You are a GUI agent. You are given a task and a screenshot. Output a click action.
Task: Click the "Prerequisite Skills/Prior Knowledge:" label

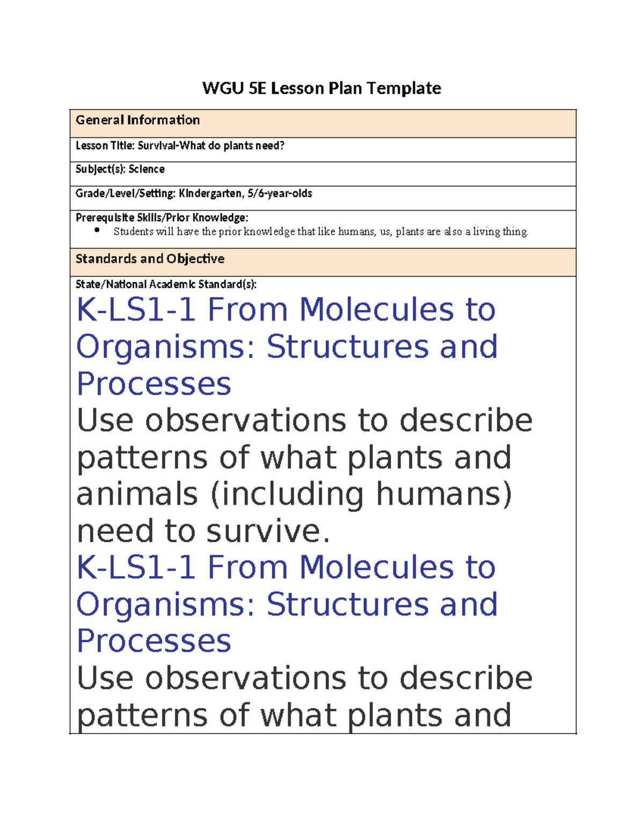pos(162,217)
